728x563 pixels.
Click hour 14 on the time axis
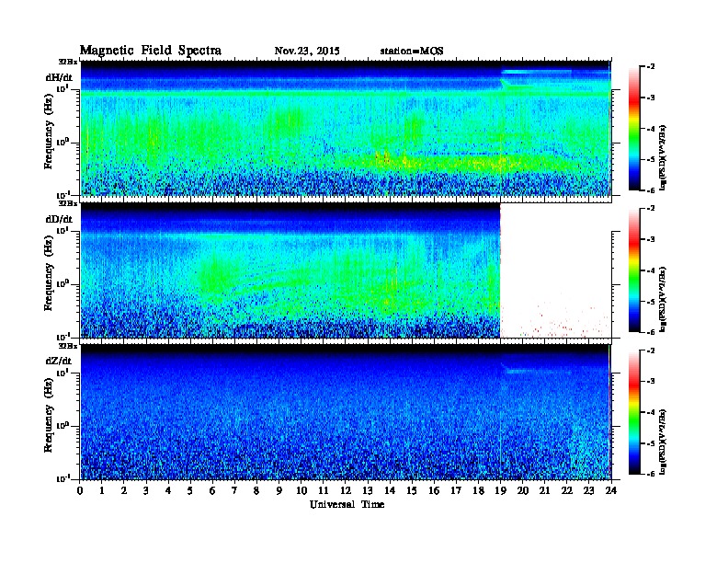(390, 491)
